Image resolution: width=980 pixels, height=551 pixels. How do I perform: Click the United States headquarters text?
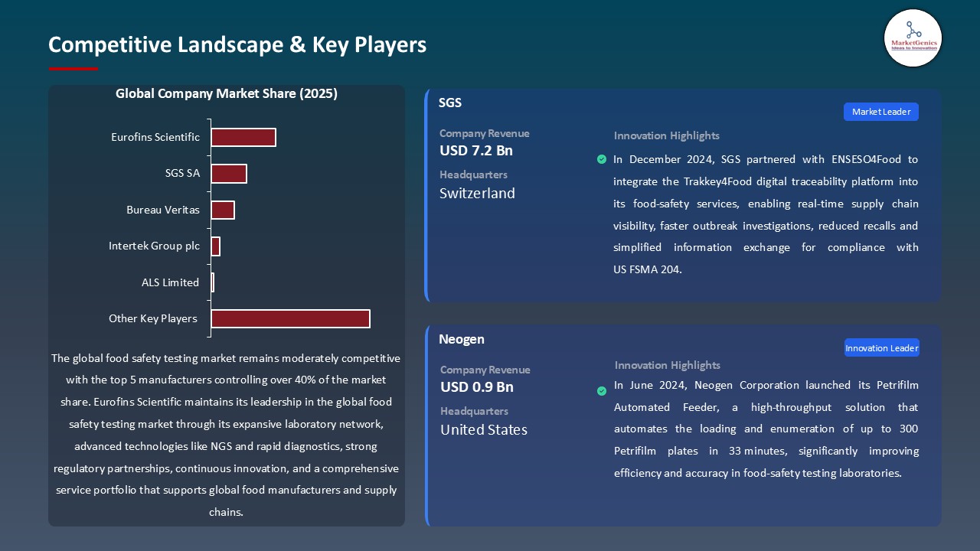pos(484,430)
